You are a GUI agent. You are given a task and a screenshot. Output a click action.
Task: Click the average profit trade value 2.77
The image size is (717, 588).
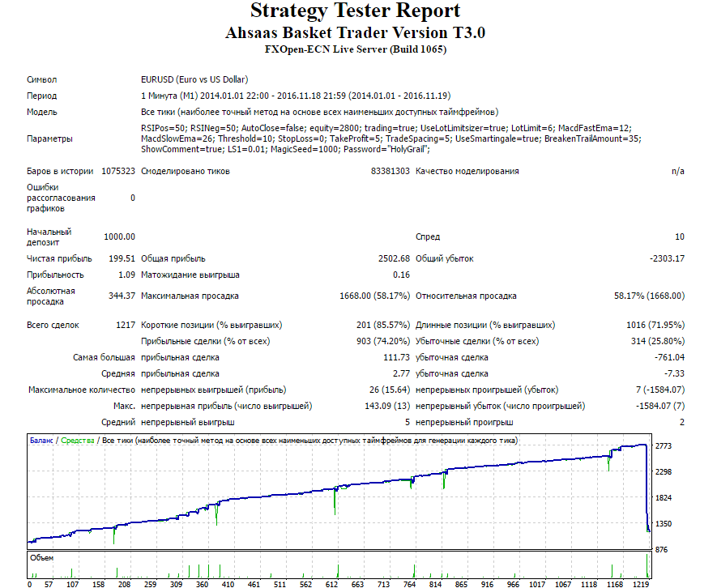(x=401, y=374)
